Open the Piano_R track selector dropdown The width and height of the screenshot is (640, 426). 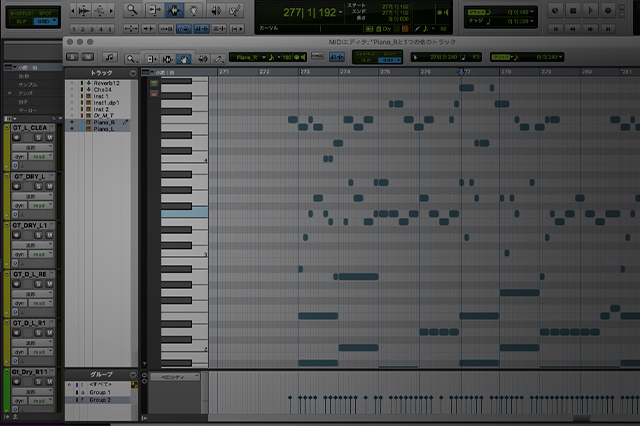point(264,58)
